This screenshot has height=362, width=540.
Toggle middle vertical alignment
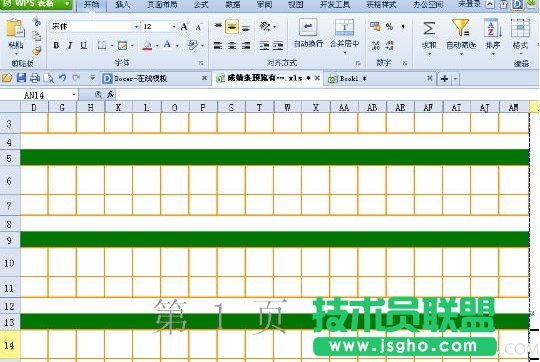[232, 27]
